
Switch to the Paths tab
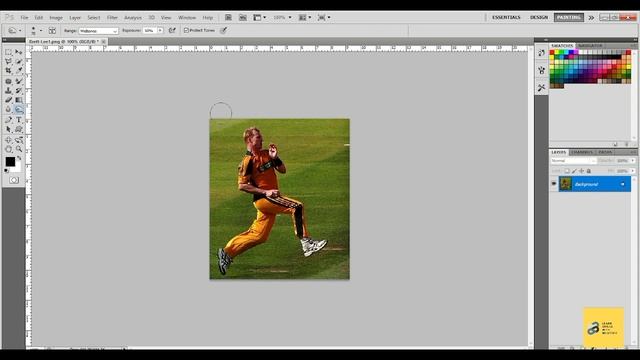(x=605, y=152)
